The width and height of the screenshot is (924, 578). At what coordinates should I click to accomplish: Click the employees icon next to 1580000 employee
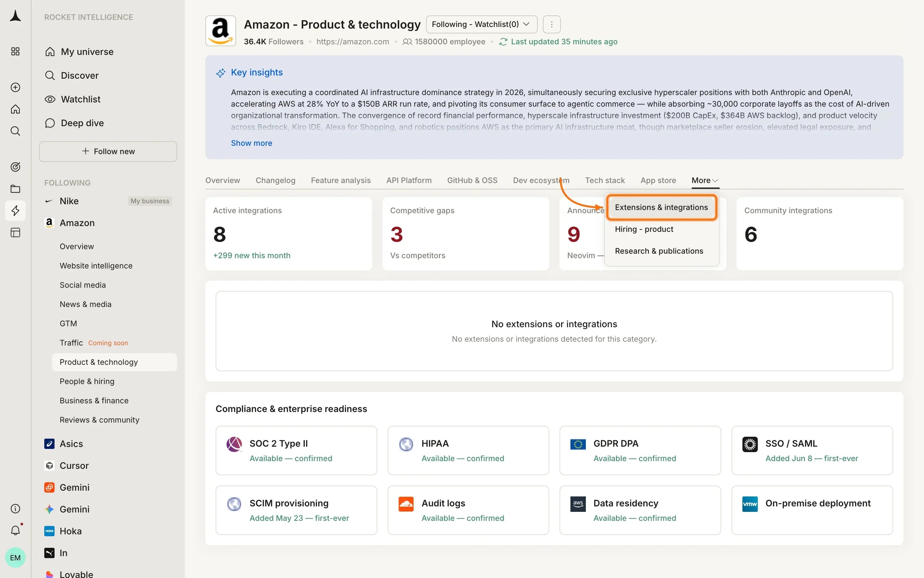(x=407, y=42)
